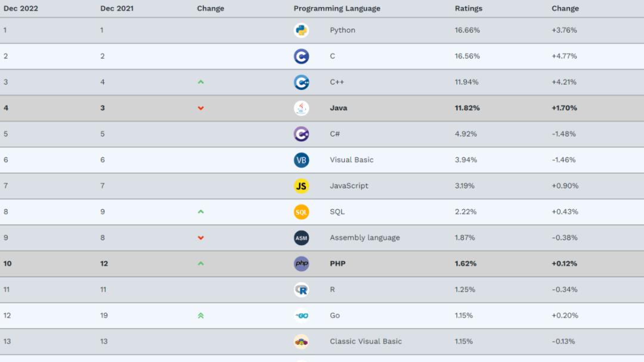Click the R language logo icon
The width and height of the screenshot is (644, 362).
point(301,290)
